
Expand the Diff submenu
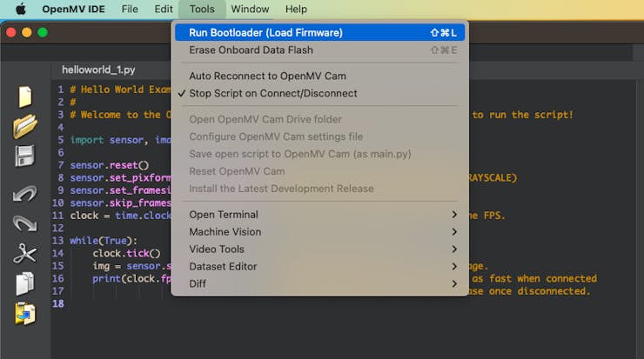pos(319,283)
